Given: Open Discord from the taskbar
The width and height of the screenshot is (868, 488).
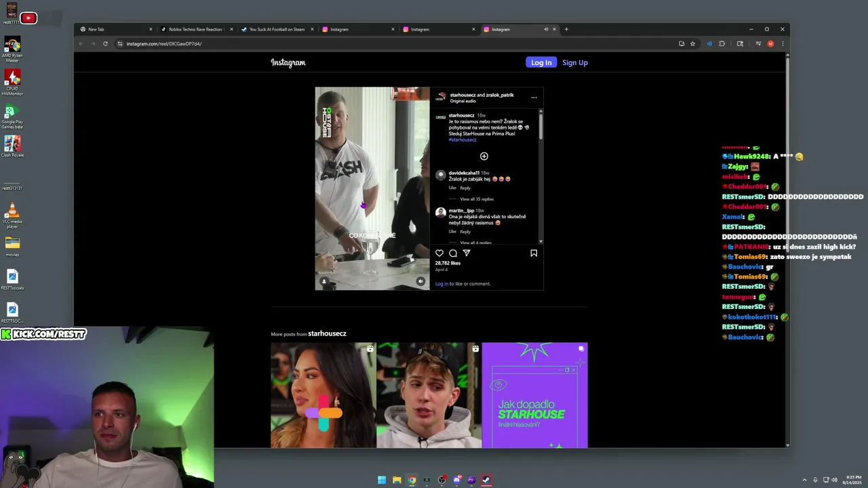Looking at the screenshot, I should click(456, 480).
